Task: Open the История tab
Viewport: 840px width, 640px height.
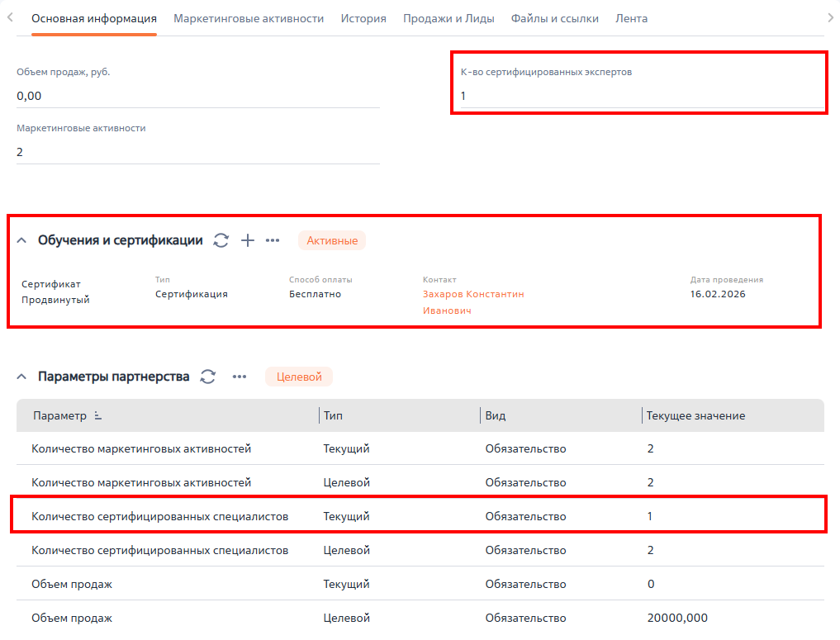Action: [363, 18]
